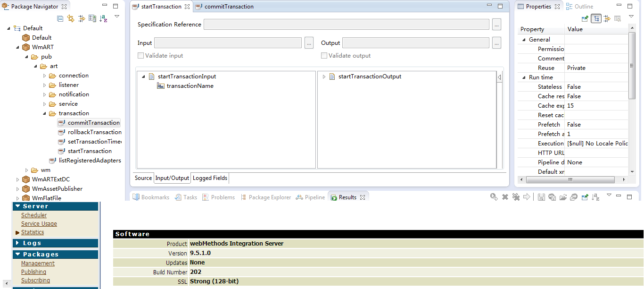Viewport: 644px width, 289px height.
Task: Open the Scheduler link under Server
Action: pos(34,215)
